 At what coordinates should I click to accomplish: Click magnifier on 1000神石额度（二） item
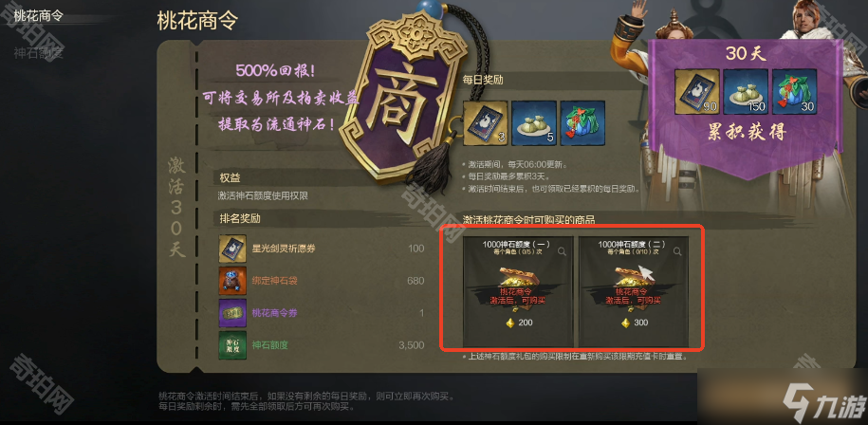(677, 251)
